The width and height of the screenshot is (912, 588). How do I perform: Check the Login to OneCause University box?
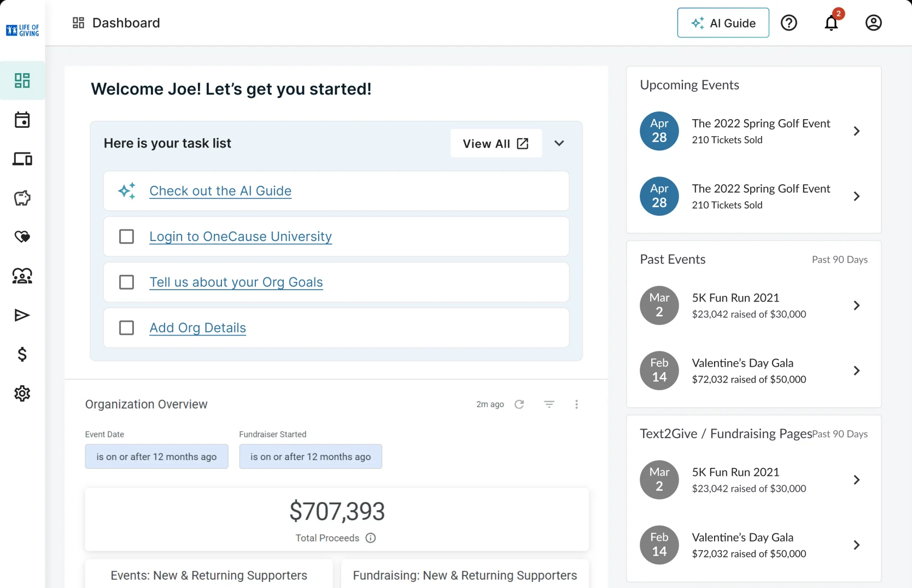coord(126,237)
